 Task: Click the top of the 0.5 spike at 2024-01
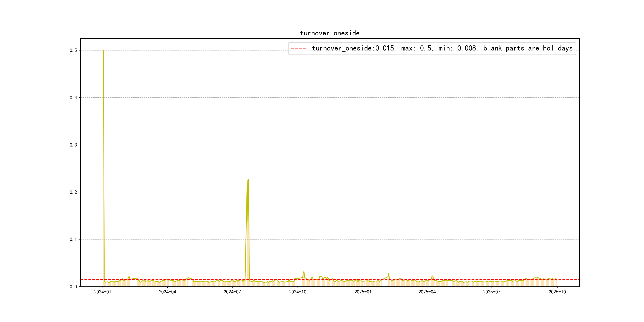tap(104, 51)
